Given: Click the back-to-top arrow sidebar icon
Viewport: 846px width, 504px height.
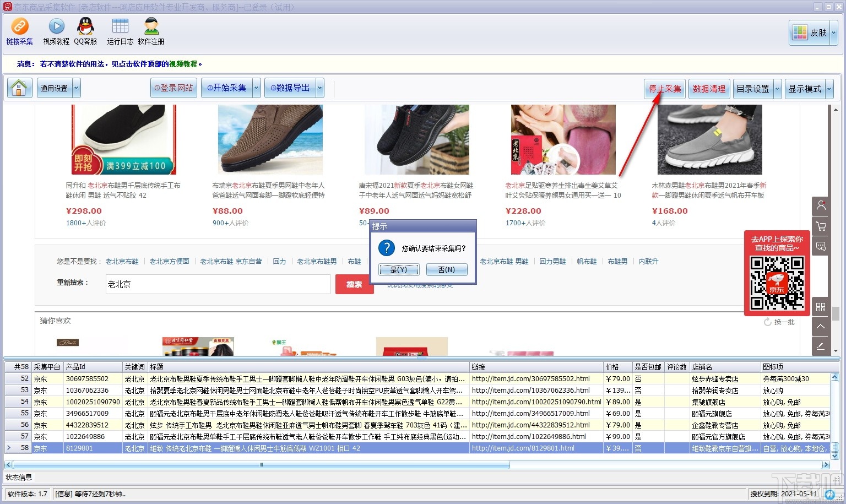Looking at the screenshot, I should [x=821, y=327].
